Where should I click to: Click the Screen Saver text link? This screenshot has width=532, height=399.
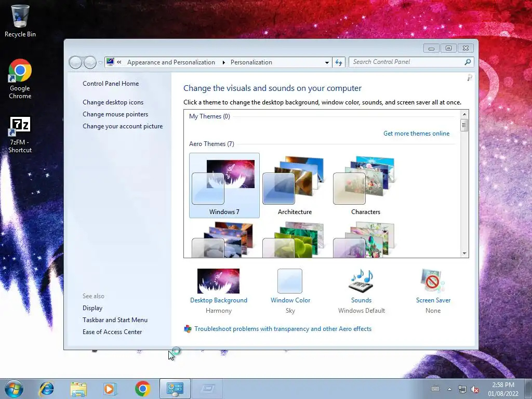(x=433, y=300)
